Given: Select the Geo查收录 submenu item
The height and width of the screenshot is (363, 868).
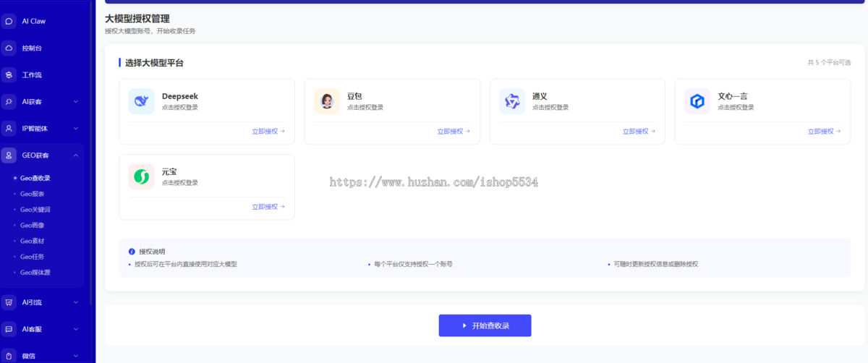Looking at the screenshot, I should (35, 178).
